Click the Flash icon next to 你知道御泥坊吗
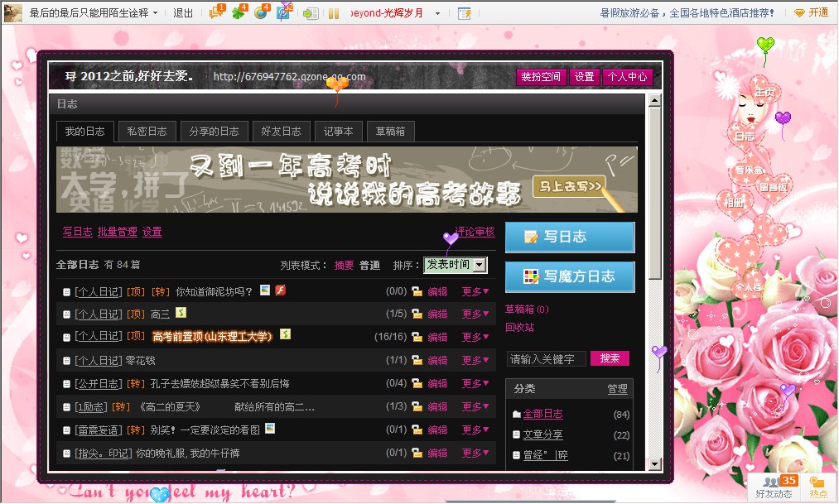Screen dimensions: 839x504 point(280,290)
